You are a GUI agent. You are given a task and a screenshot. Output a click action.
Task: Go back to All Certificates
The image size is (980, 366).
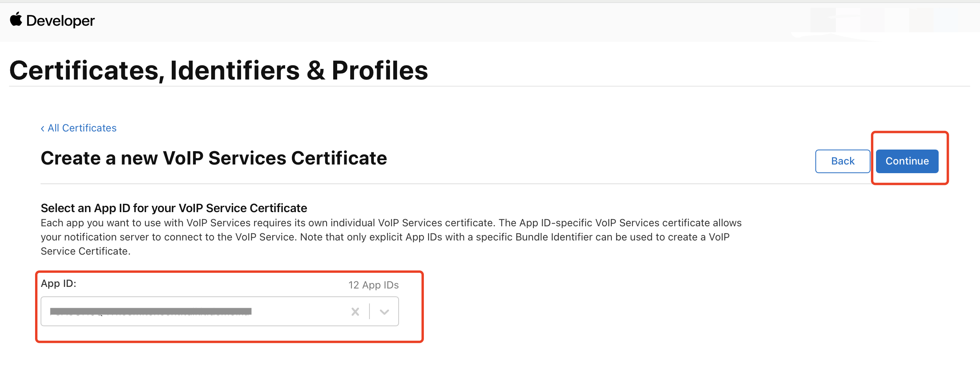tap(82, 128)
